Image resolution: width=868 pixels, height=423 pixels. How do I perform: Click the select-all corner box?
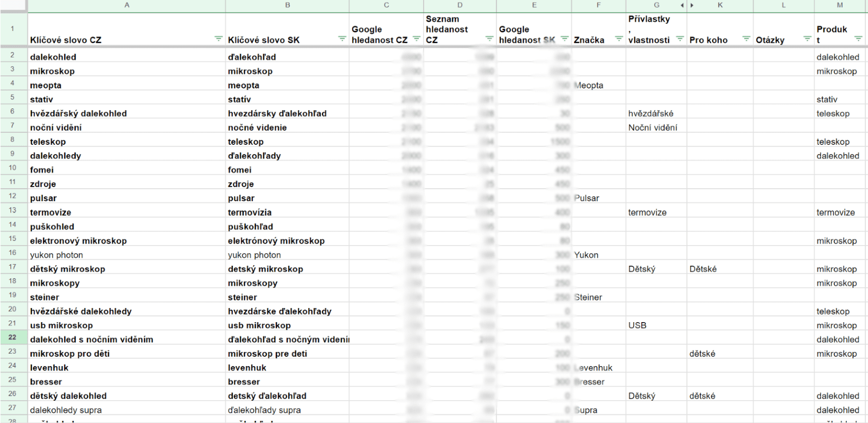(x=13, y=5)
